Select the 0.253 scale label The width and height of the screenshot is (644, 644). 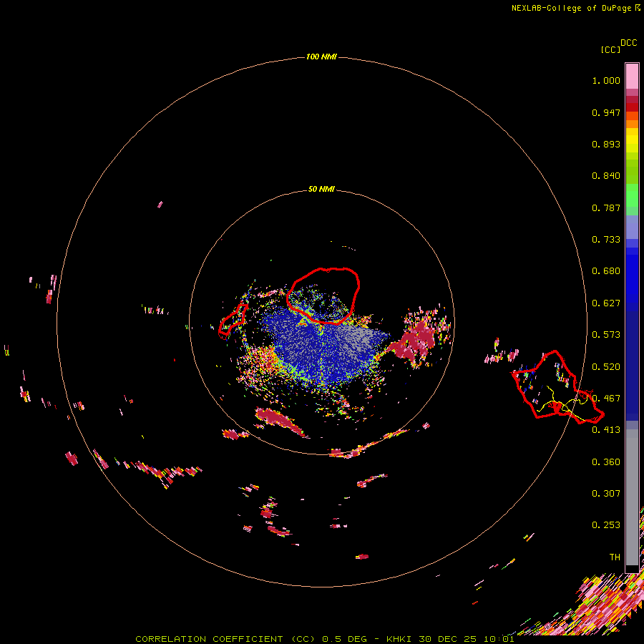[606, 525]
